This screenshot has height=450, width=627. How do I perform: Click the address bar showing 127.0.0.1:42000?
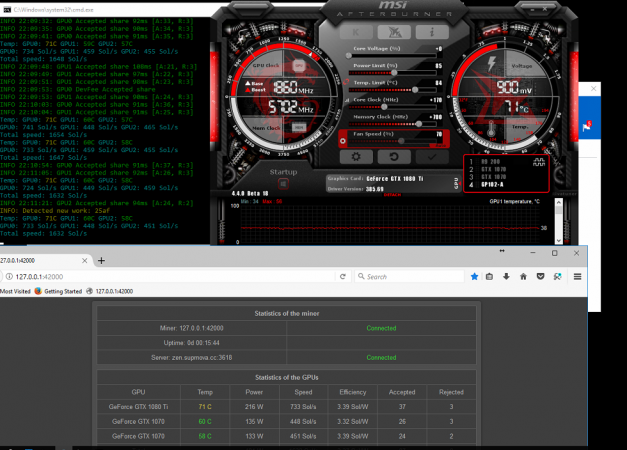(172, 276)
